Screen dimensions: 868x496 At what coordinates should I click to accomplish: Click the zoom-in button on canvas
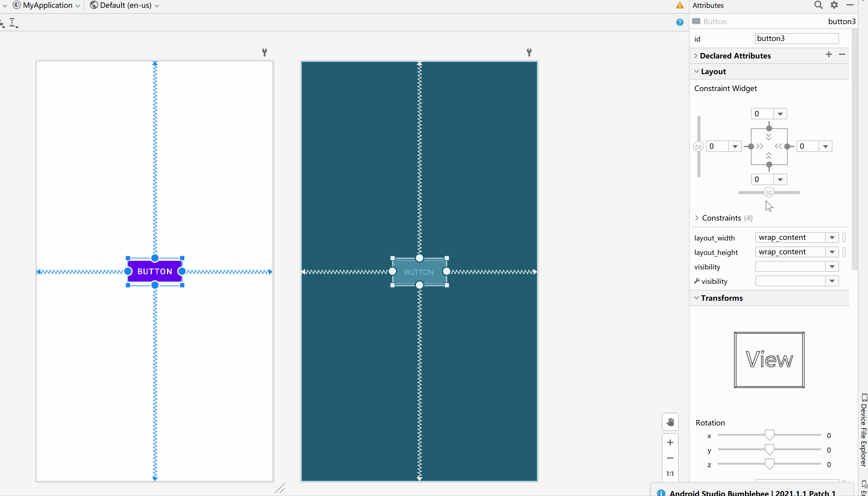point(671,442)
